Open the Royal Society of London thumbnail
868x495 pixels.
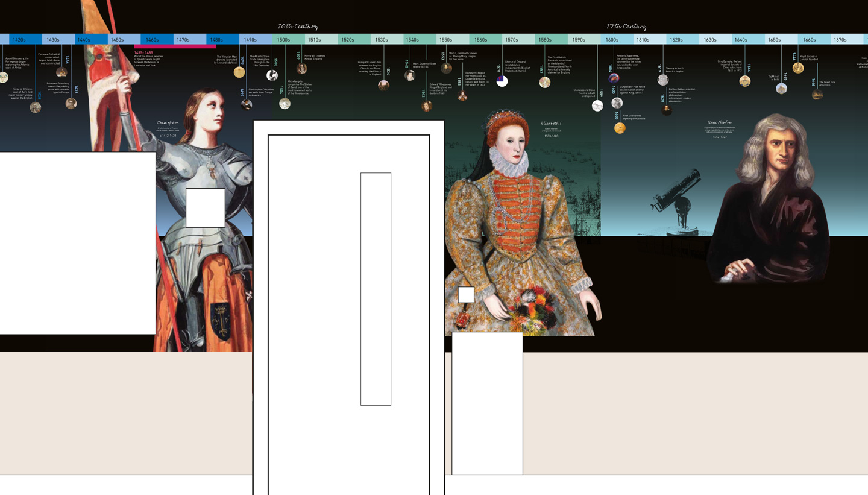798,68
